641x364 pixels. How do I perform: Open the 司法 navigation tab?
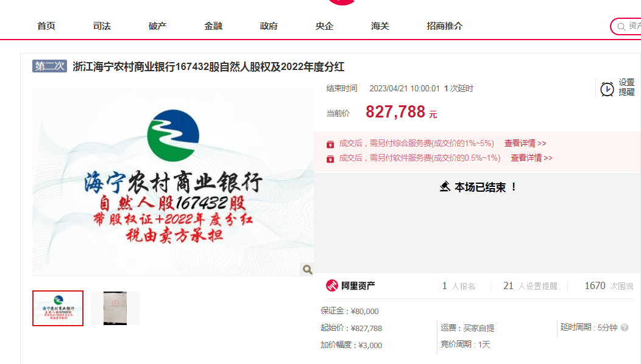point(102,26)
